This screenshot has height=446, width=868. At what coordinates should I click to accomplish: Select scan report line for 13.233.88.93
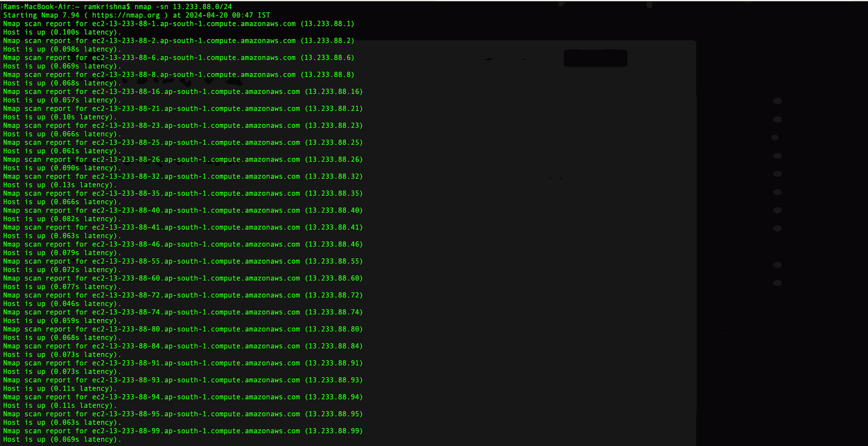(183, 380)
